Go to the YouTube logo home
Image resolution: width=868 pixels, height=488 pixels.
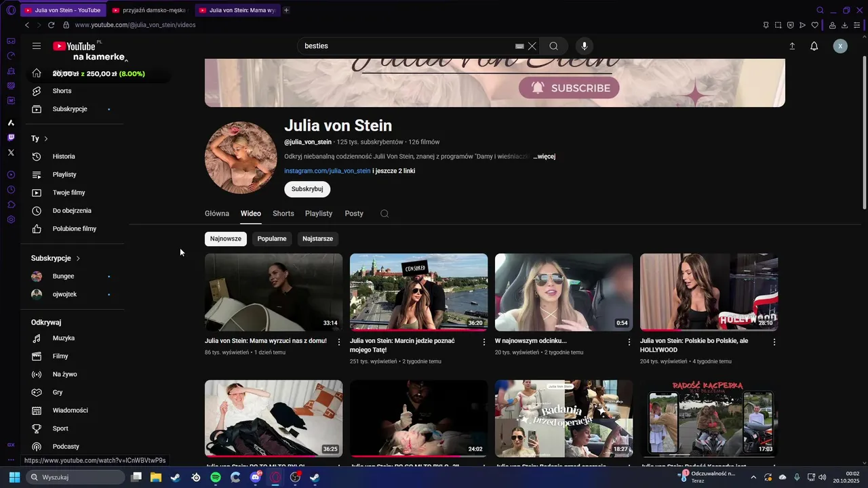coord(74,46)
